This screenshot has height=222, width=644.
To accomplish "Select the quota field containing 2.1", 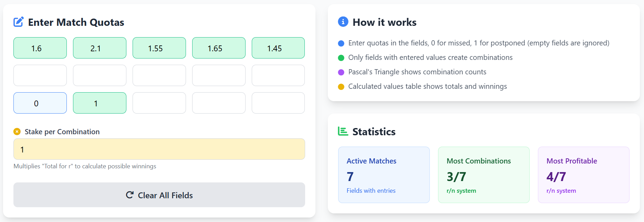I will (x=100, y=48).
